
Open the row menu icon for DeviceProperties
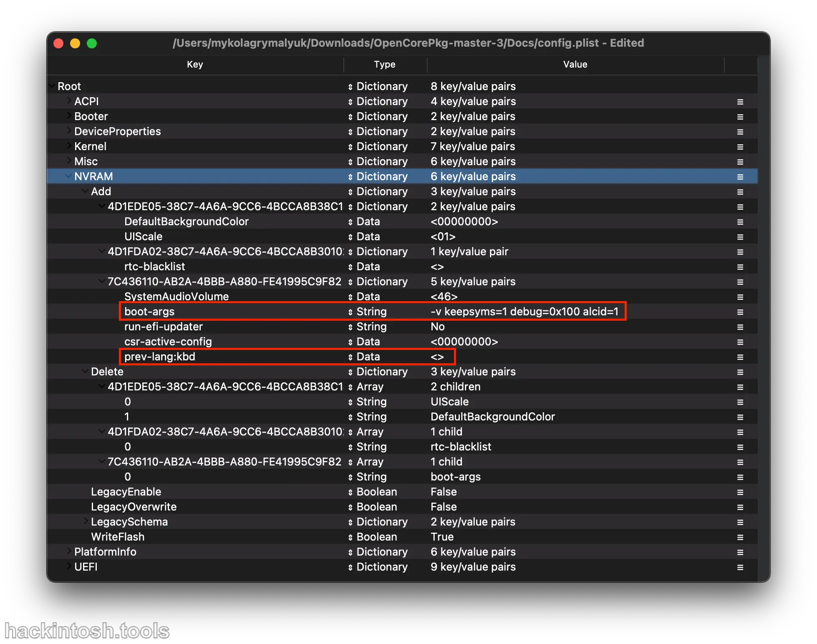740,132
